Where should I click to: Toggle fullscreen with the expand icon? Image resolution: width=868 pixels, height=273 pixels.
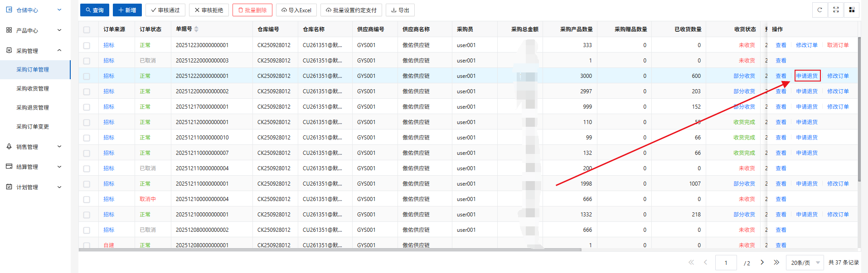[x=836, y=10]
